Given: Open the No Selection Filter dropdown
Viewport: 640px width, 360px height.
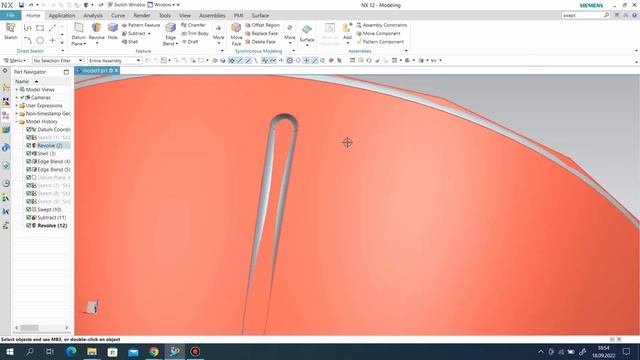Looking at the screenshot, I should point(58,60).
